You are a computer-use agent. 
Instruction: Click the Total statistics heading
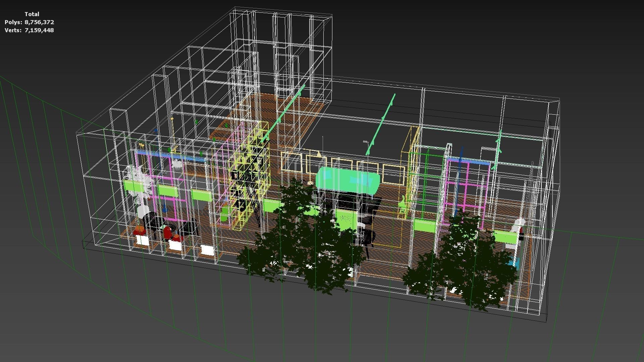coord(32,14)
